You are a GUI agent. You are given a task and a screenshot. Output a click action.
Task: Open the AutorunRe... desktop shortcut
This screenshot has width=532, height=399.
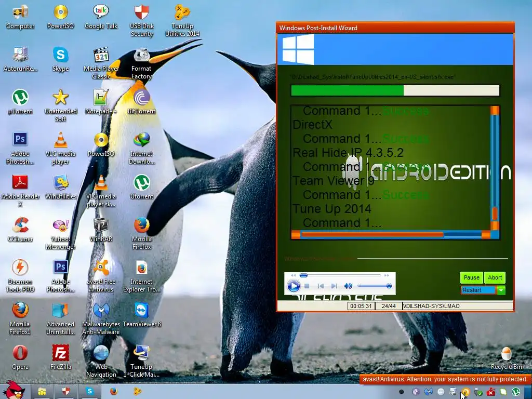[20, 59]
